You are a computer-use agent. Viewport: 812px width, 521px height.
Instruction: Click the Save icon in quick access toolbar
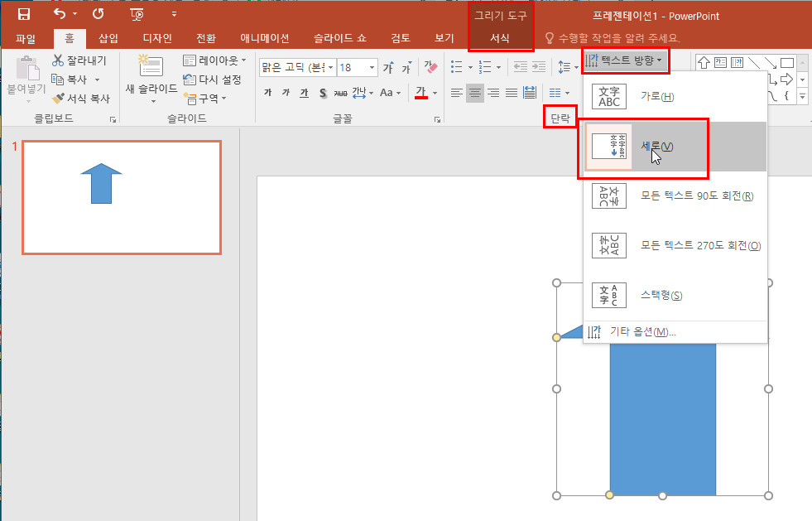[x=24, y=14]
